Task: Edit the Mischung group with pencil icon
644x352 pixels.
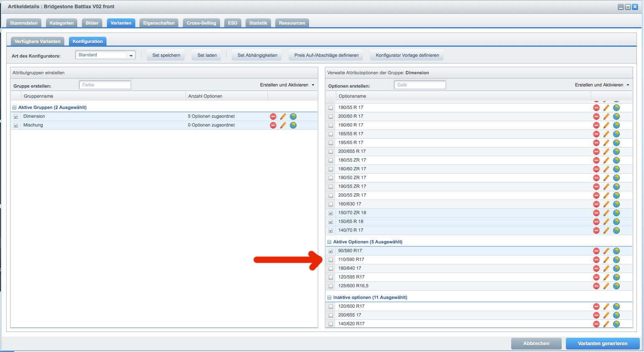Action: (283, 125)
